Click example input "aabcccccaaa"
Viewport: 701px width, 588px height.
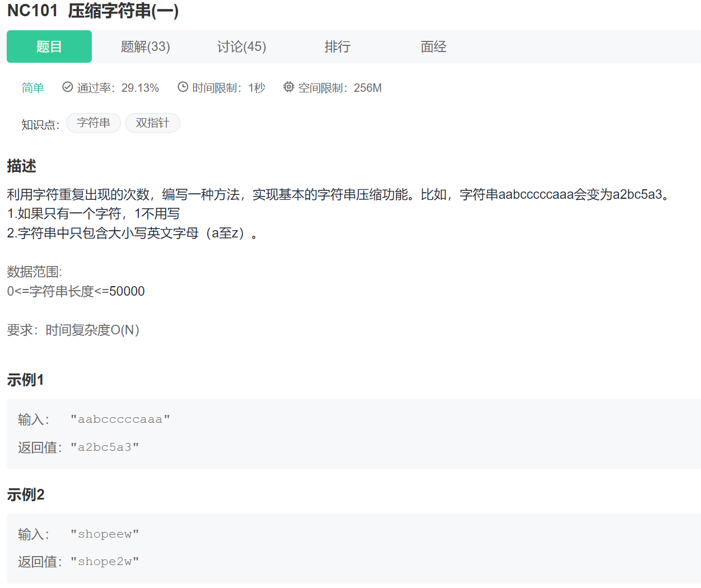pos(120,419)
